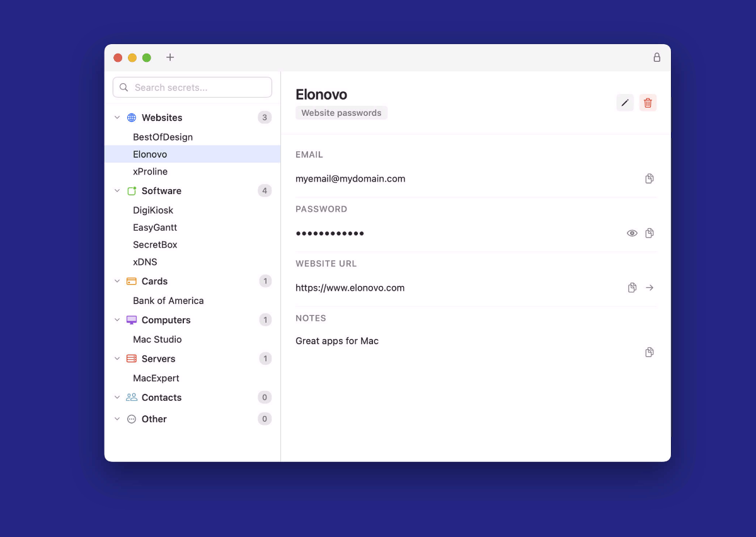The height and width of the screenshot is (537, 756).
Task: Collapse the Computers group chevron
Action: point(117,320)
